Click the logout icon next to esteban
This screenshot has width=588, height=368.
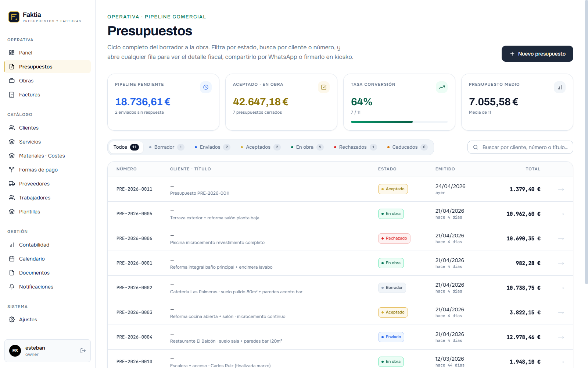[83, 351]
